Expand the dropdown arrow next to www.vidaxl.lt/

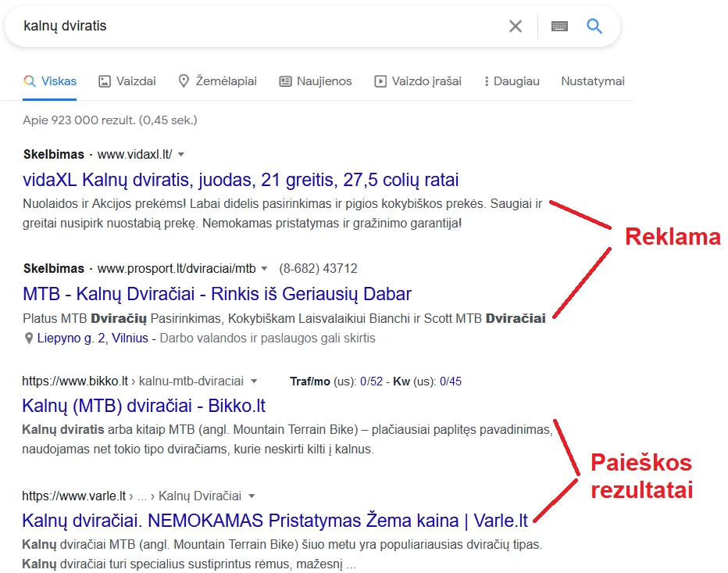pyautogui.click(x=181, y=154)
